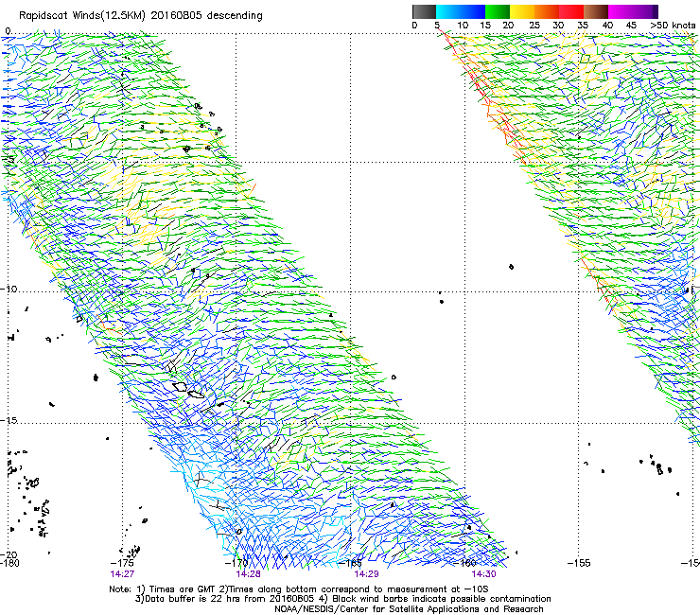Click the 14:30 swath time label
Image resolution: width=700 pixels, height=615 pixels.
click(484, 574)
